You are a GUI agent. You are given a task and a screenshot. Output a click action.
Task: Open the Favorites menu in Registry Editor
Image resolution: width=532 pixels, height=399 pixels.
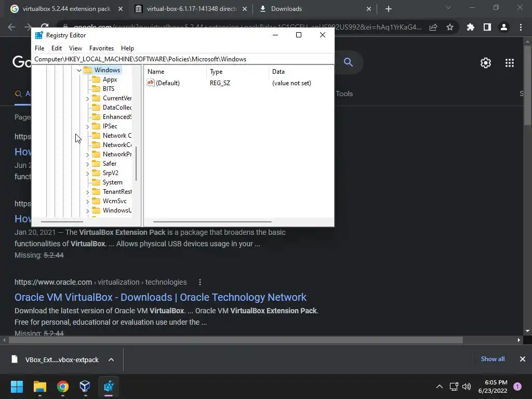pos(101,48)
